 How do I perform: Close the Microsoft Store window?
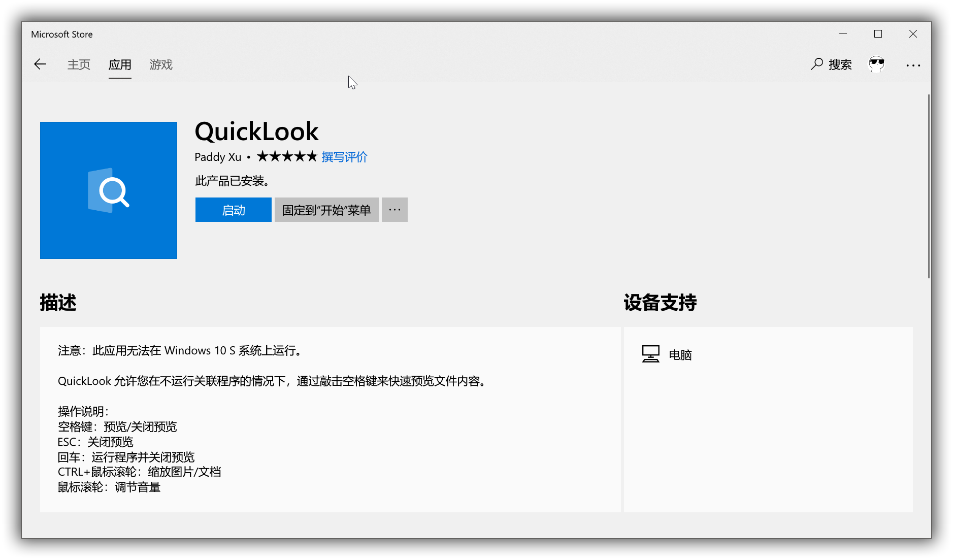pyautogui.click(x=913, y=34)
